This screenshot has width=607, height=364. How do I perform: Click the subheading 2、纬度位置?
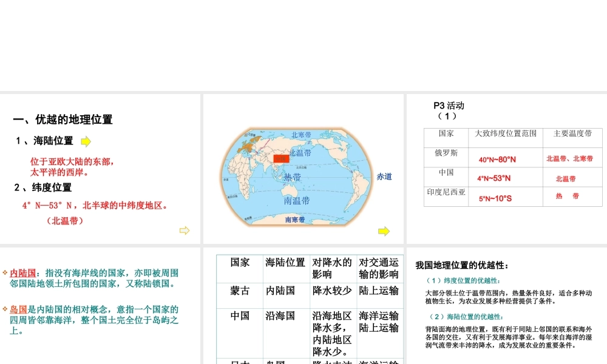[x=43, y=187]
